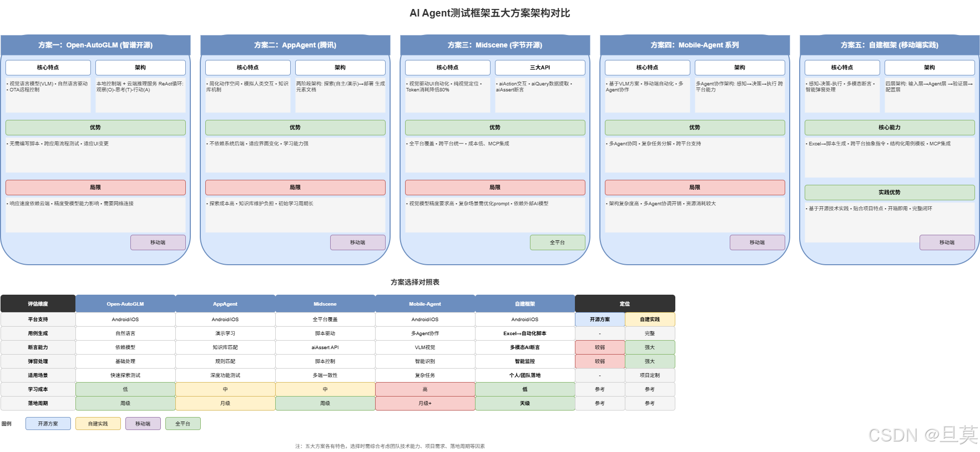Image resolution: width=980 pixels, height=452 pixels.
Task: Select the 定位 table column header
Action: click(625, 304)
